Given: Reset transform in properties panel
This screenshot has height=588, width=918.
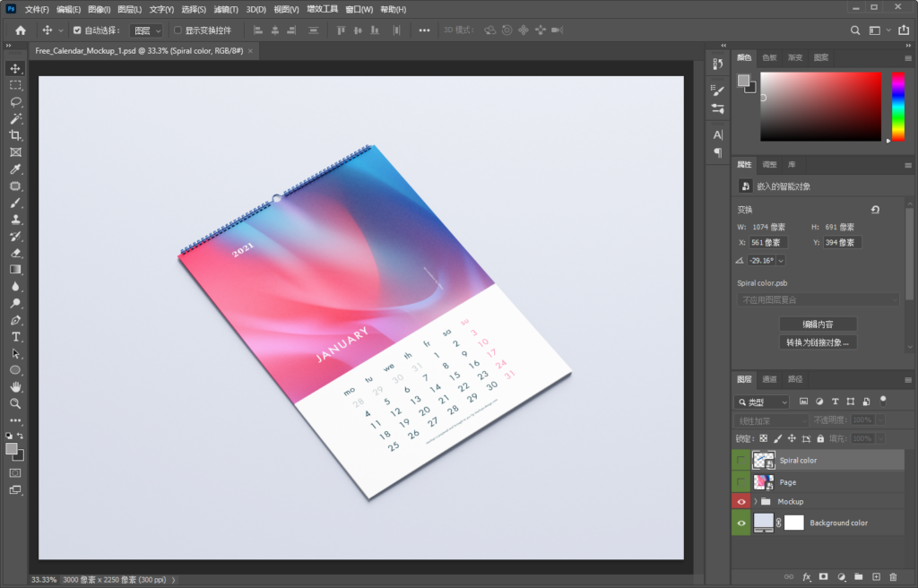Looking at the screenshot, I should point(875,210).
